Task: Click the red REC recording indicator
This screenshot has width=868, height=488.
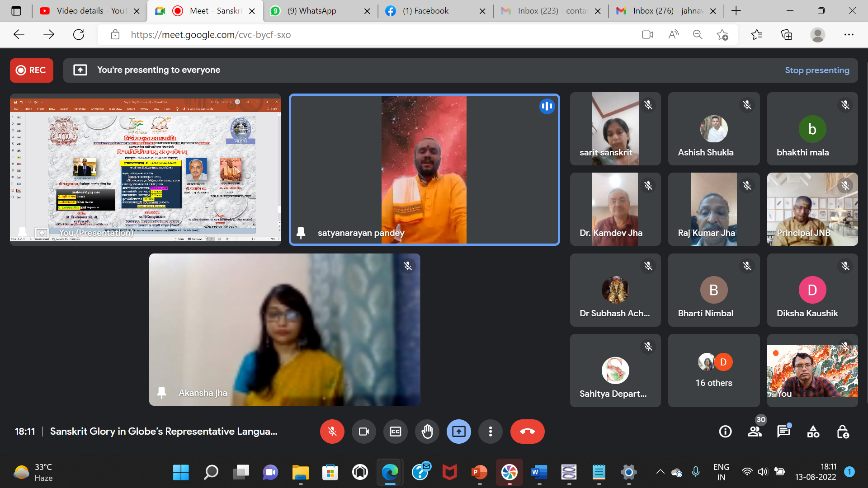Action: coord(31,70)
